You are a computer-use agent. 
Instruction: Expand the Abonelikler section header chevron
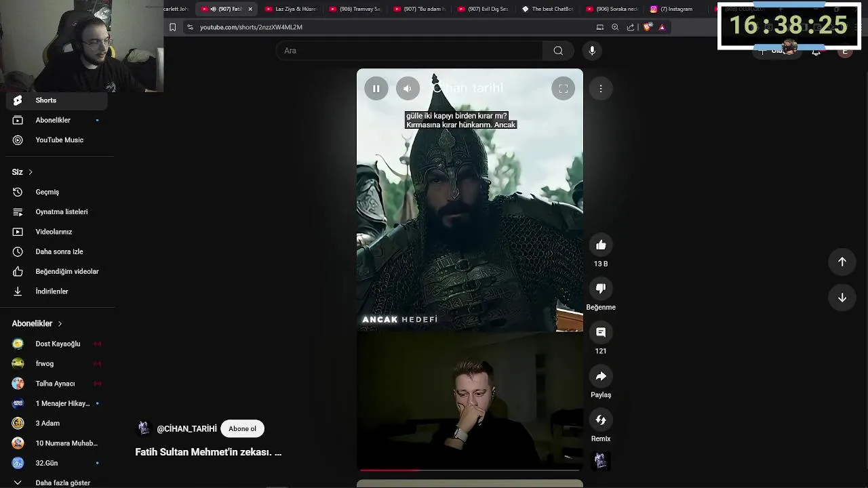pos(60,324)
